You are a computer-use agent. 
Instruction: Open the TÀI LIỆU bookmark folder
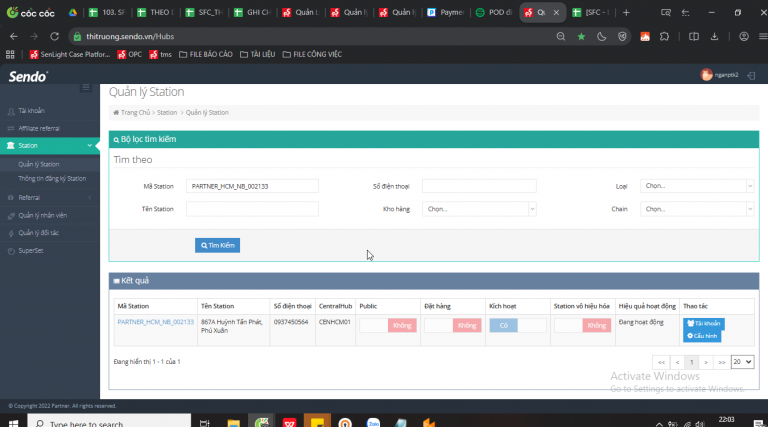coord(258,54)
